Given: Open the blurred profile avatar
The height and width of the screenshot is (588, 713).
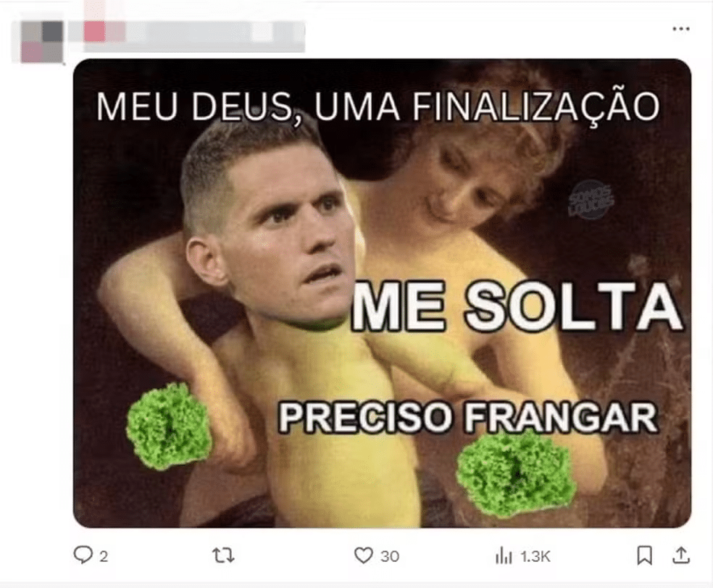Looking at the screenshot, I should click(x=42, y=42).
